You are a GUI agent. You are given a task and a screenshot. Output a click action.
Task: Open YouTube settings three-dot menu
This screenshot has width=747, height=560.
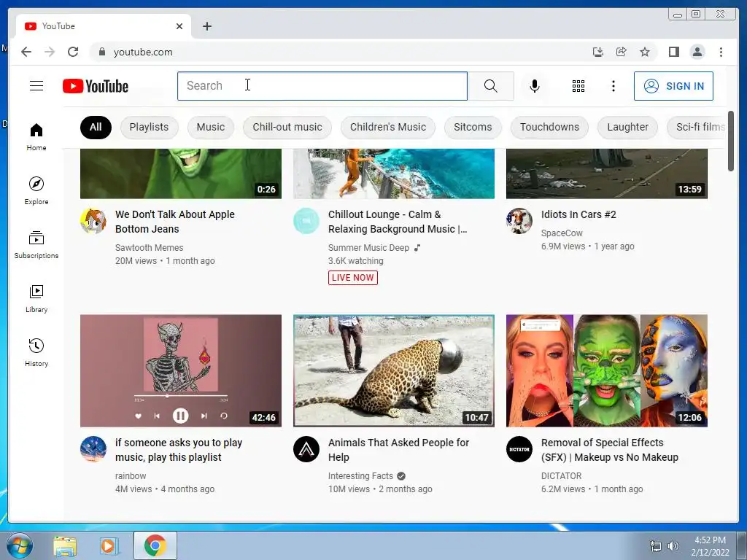click(x=613, y=86)
